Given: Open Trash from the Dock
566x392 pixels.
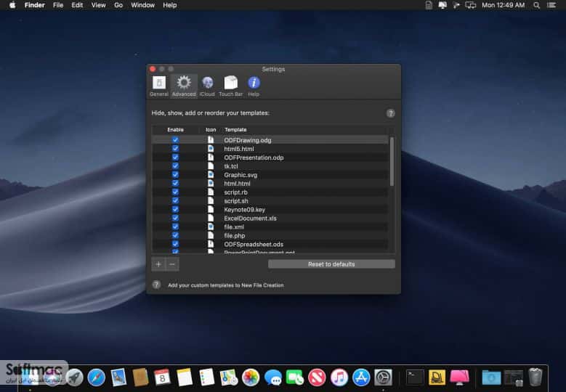Looking at the screenshot, I should point(535,377).
